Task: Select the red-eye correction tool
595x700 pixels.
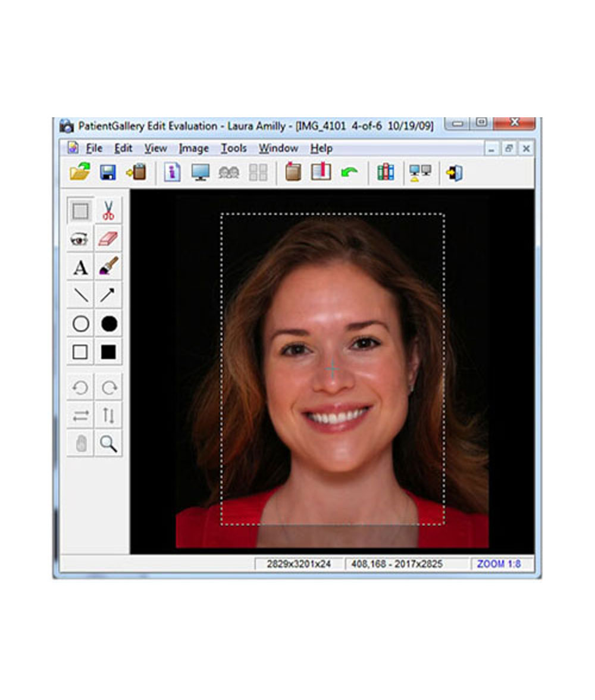Action: [x=80, y=239]
